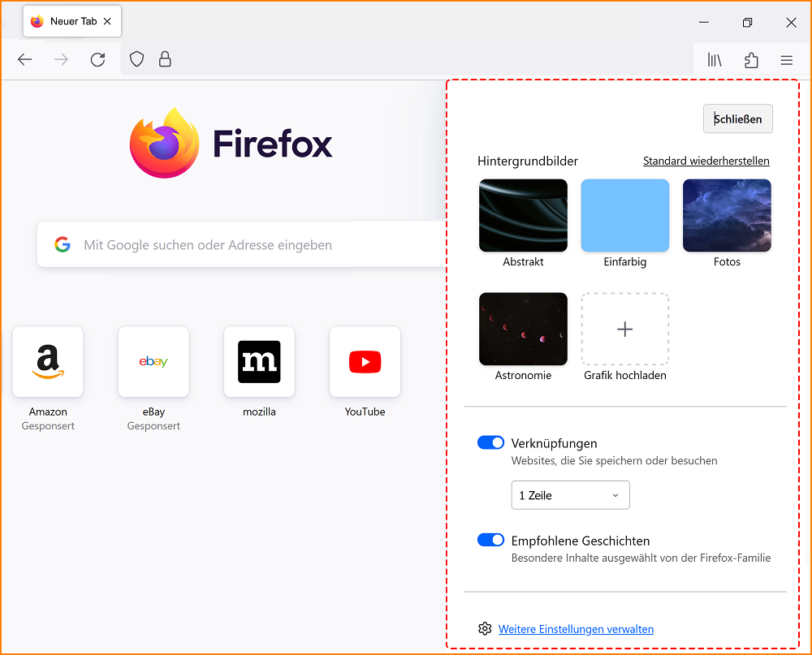
Task: Disable the Verknüpfungen toggle
Action: 490,442
